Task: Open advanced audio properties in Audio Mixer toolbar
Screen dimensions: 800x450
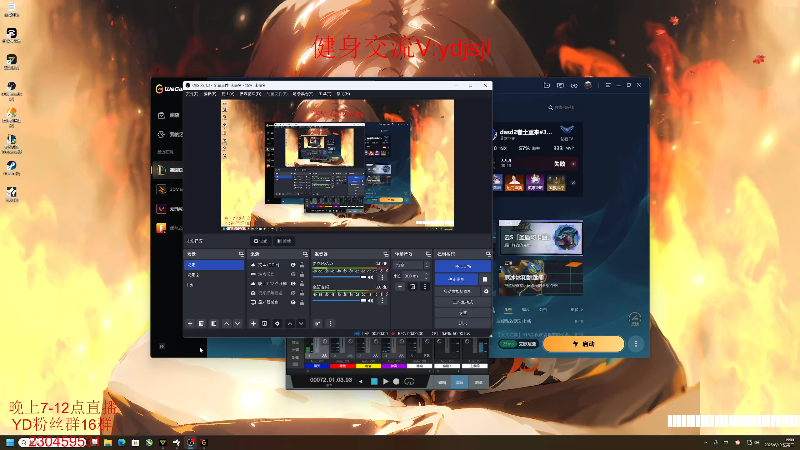Action: point(318,323)
